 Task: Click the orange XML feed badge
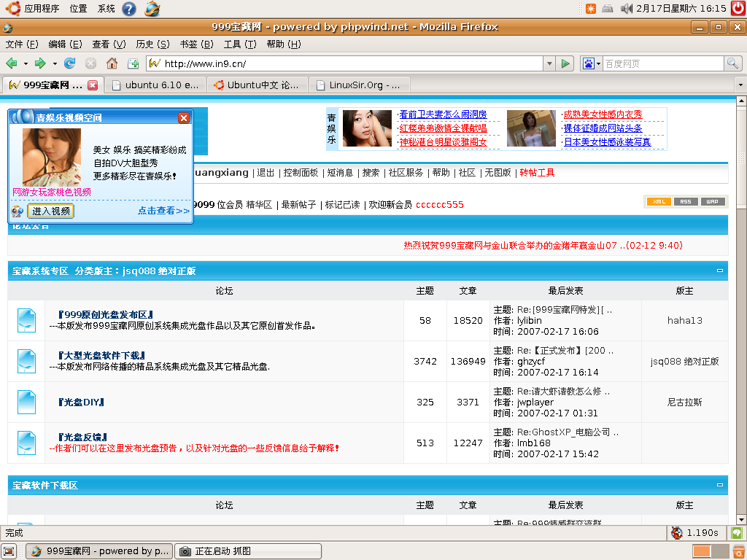[x=659, y=201]
